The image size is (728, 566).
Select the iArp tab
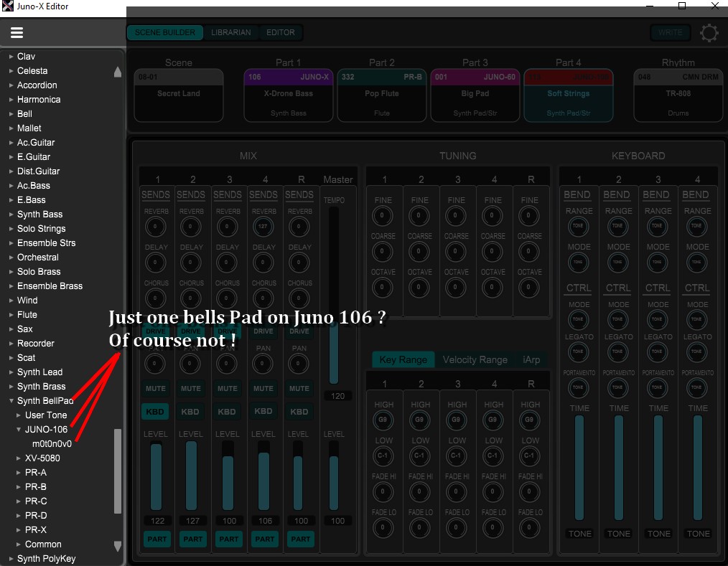point(531,359)
